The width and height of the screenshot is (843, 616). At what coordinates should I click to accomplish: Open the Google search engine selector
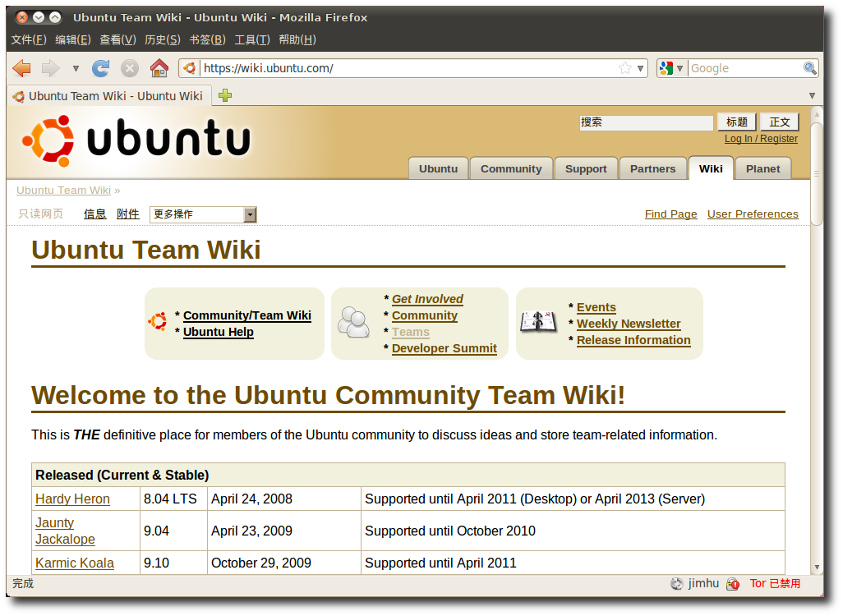671,68
